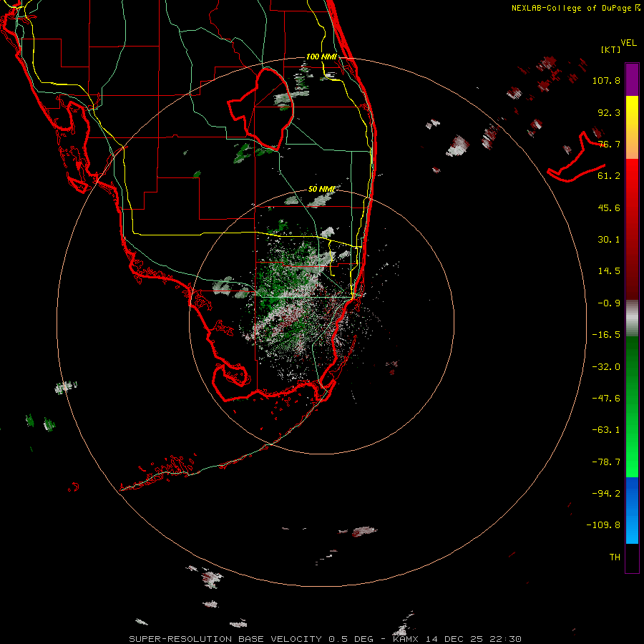Click the -78.7 velocity scale value
The width and height of the screenshot is (644, 644).
pos(606,462)
